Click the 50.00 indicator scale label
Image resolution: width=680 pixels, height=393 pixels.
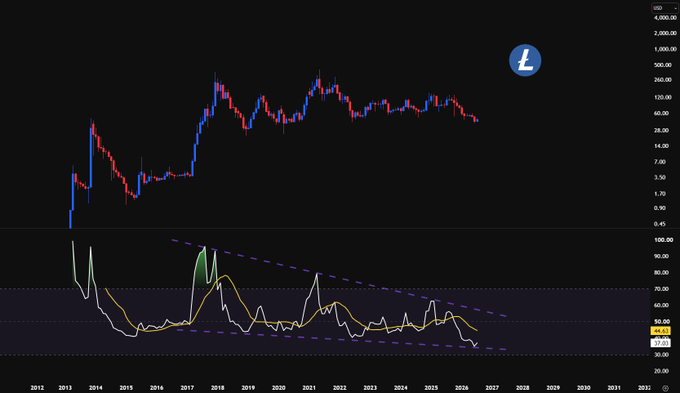(x=662, y=322)
